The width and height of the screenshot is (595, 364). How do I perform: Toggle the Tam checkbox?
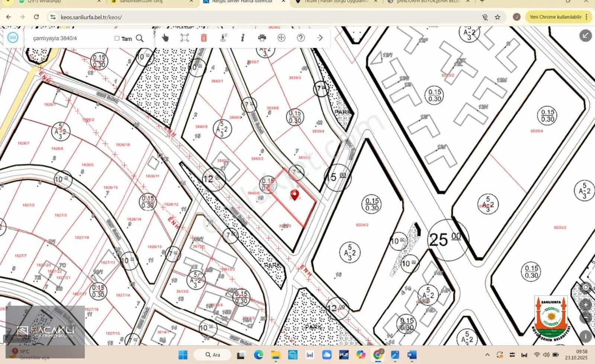tap(117, 38)
